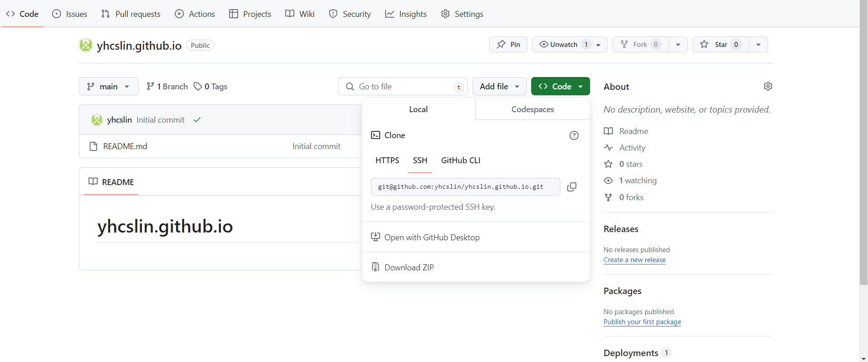
Task: View the 0 Tags link
Action: (210, 86)
